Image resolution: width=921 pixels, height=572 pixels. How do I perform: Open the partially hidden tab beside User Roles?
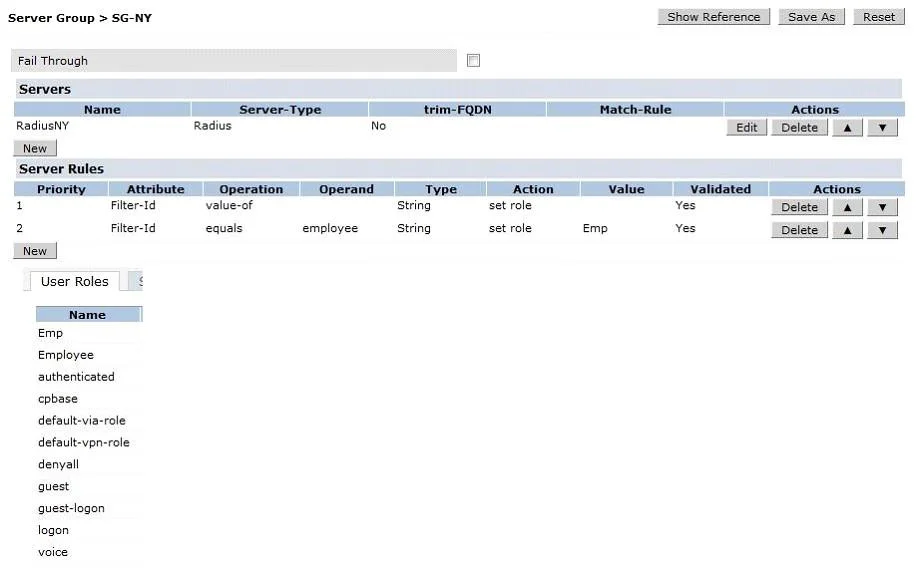pos(136,281)
